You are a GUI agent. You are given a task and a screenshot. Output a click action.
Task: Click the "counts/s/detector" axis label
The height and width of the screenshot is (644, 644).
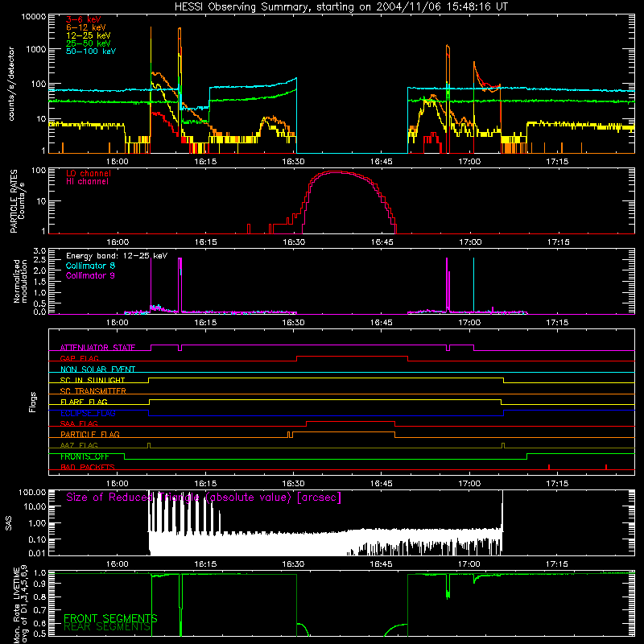pyautogui.click(x=11, y=84)
